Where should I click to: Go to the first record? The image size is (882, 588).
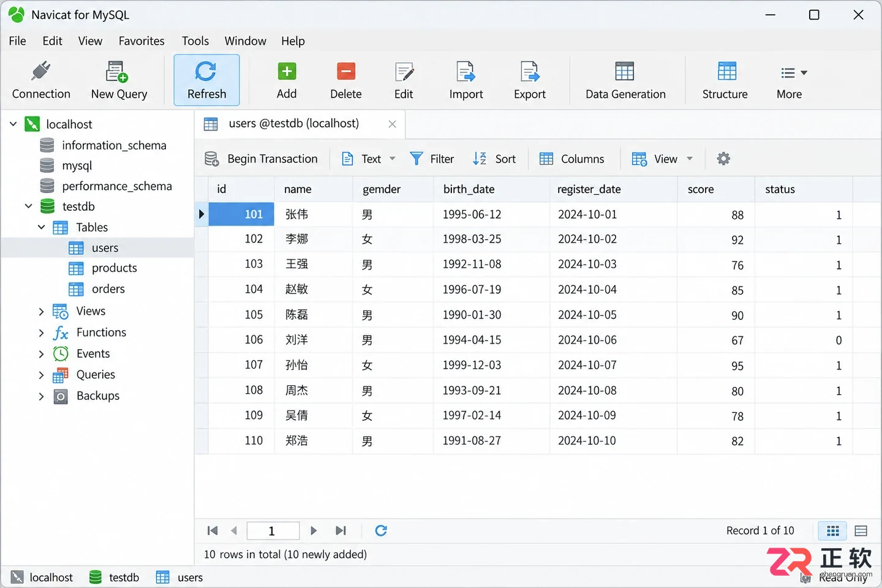point(213,530)
